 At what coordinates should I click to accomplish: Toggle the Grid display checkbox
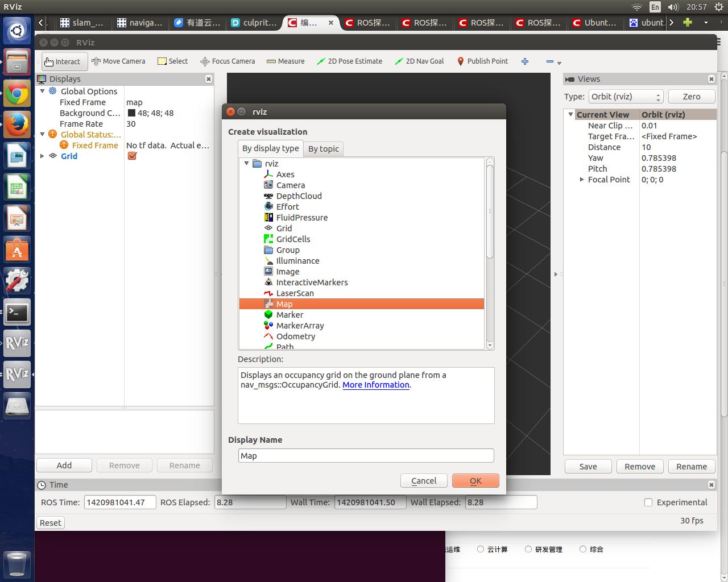click(132, 156)
